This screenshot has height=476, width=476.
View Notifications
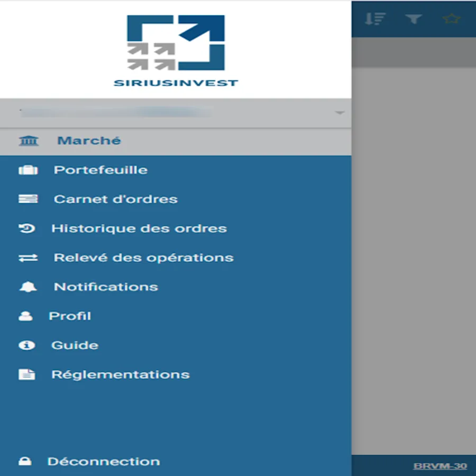click(x=106, y=287)
